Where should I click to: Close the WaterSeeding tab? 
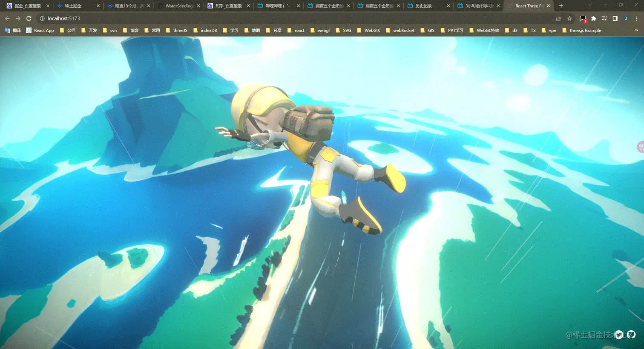(x=198, y=6)
